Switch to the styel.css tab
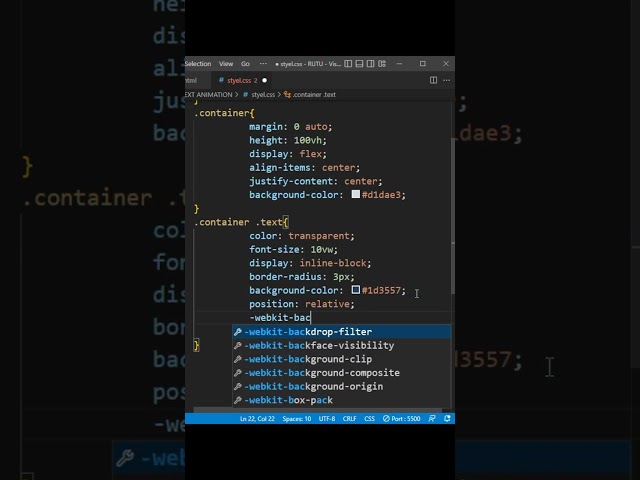Image resolution: width=640 pixels, height=480 pixels. click(x=242, y=80)
